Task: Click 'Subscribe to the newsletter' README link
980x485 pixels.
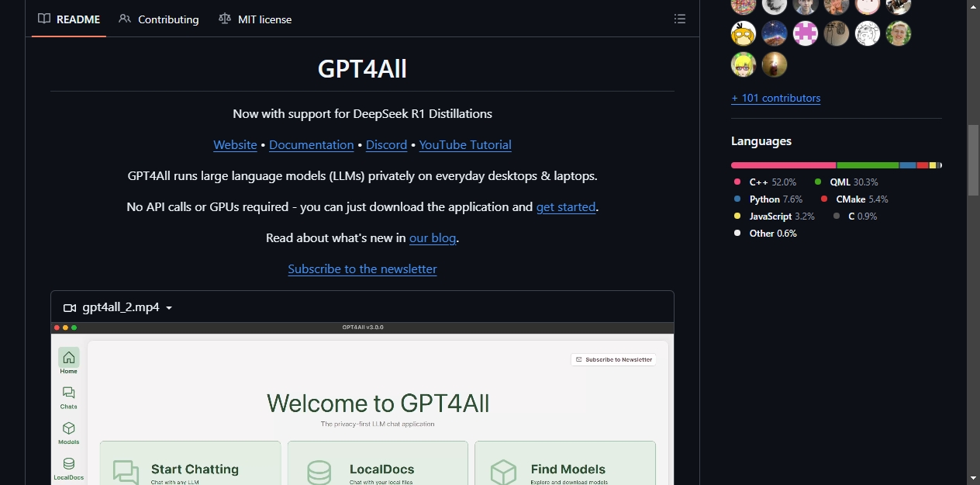Action: click(362, 268)
